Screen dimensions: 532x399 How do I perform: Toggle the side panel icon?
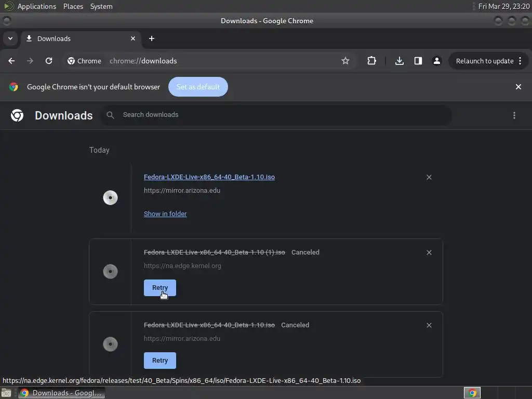(x=418, y=61)
